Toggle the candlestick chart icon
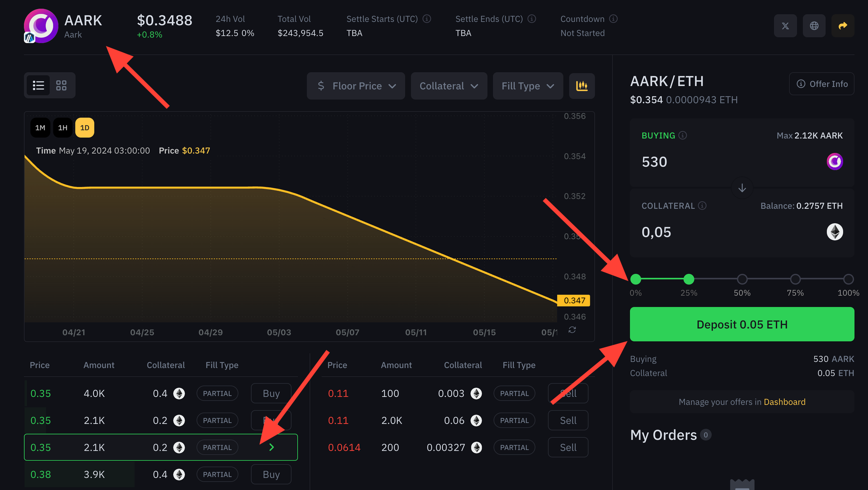 [x=582, y=86]
